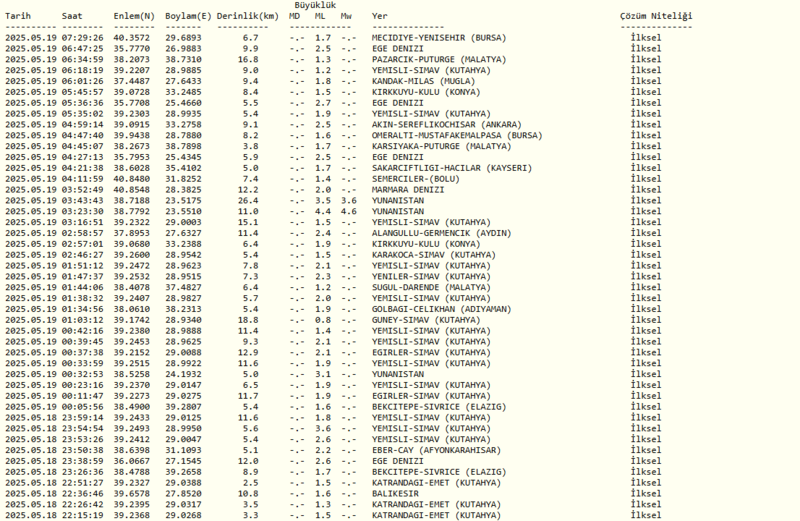The image size is (800, 521).
Task: Click the Mw value 3.6
Action: 348,201
